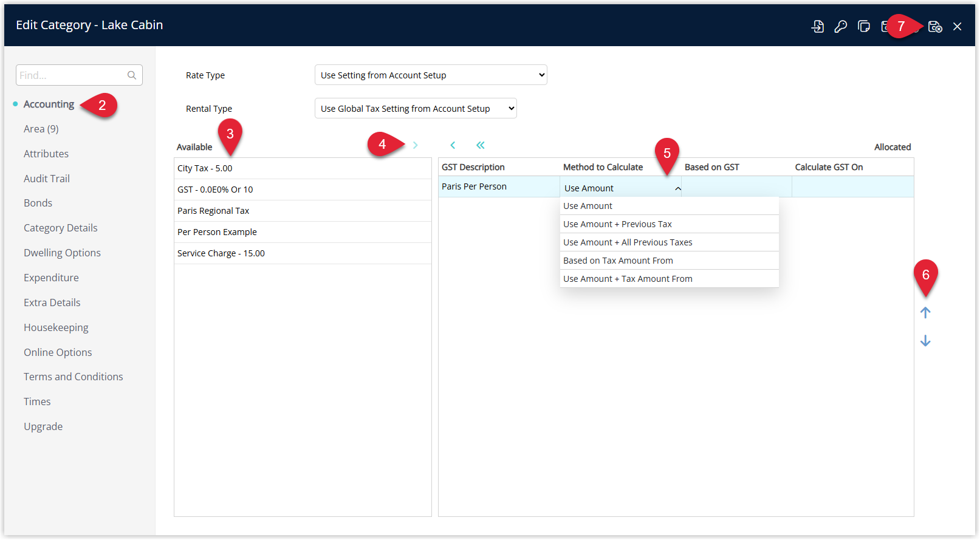Open the Expenditure section

click(x=51, y=278)
